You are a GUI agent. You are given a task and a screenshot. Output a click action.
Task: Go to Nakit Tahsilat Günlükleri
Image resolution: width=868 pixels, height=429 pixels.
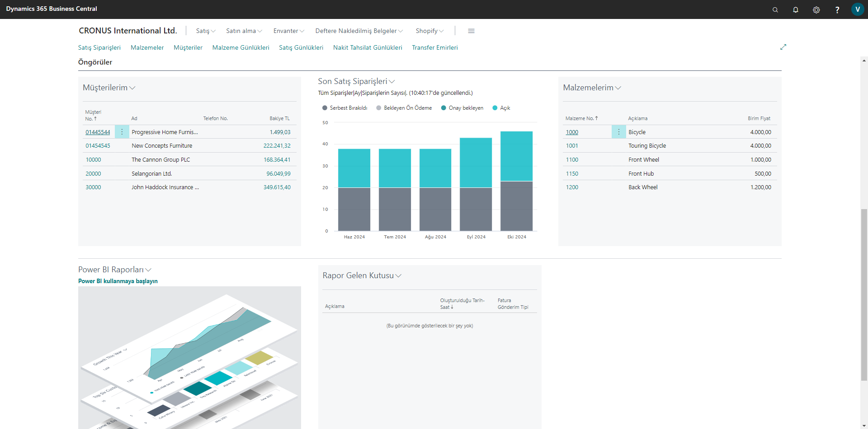pyautogui.click(x=368, y=47)
